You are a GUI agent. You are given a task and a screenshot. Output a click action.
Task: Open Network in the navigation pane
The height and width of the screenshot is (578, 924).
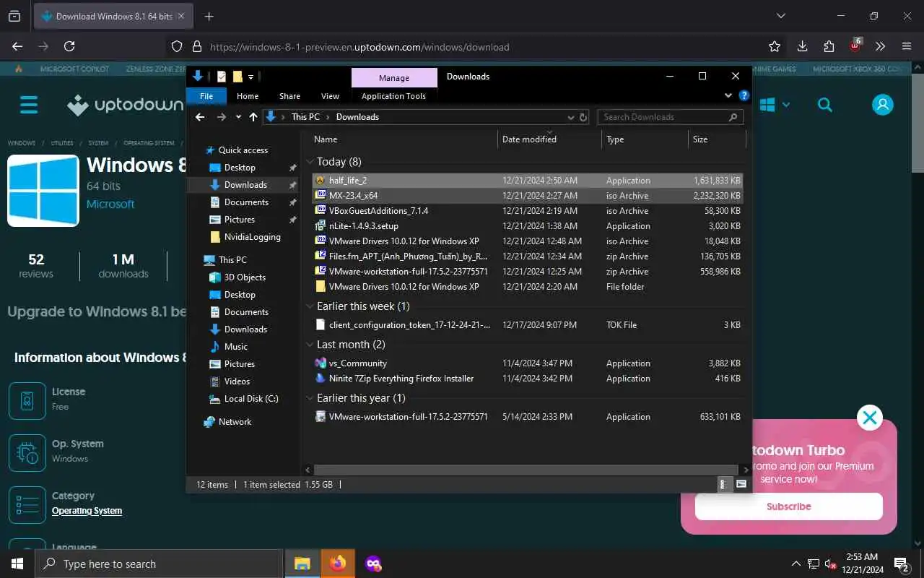tap(227, 422)
